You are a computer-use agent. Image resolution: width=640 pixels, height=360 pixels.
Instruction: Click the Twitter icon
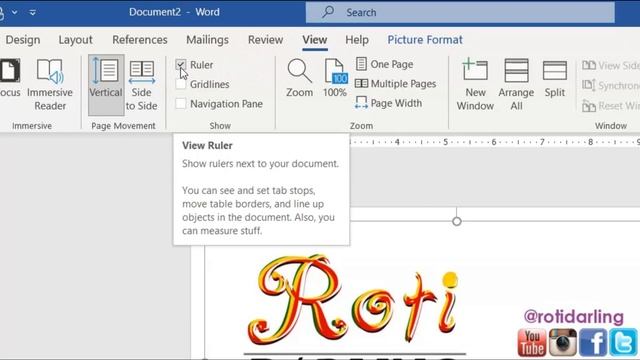(x=623, y=342)
